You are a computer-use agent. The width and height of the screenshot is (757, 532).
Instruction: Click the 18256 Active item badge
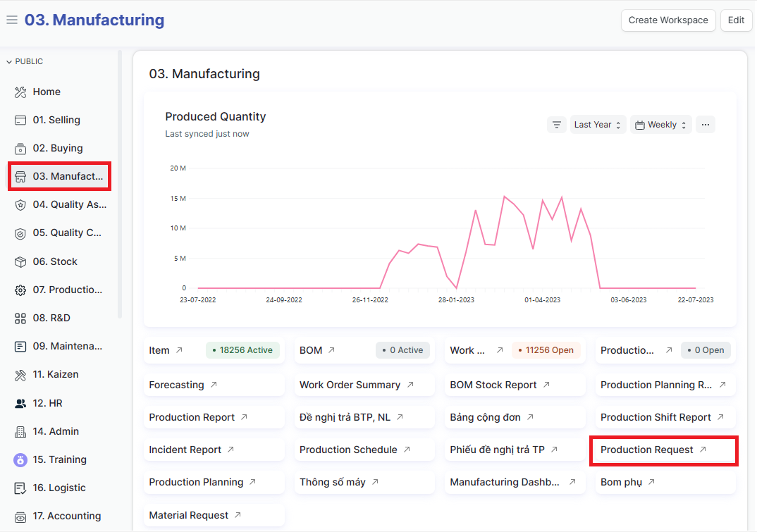pyautogui.click(x=242, y=350)
